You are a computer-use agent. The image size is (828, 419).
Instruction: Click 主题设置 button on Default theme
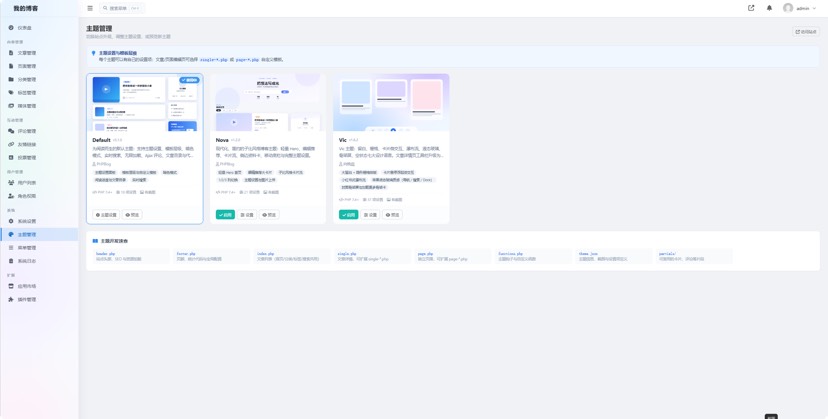click(x=106, y=215)
